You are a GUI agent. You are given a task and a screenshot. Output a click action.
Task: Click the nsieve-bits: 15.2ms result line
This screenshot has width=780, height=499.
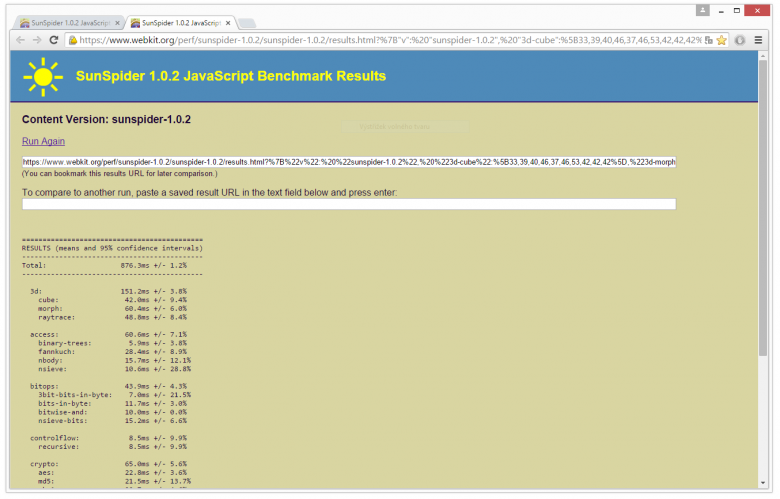(x=112, y=421)
